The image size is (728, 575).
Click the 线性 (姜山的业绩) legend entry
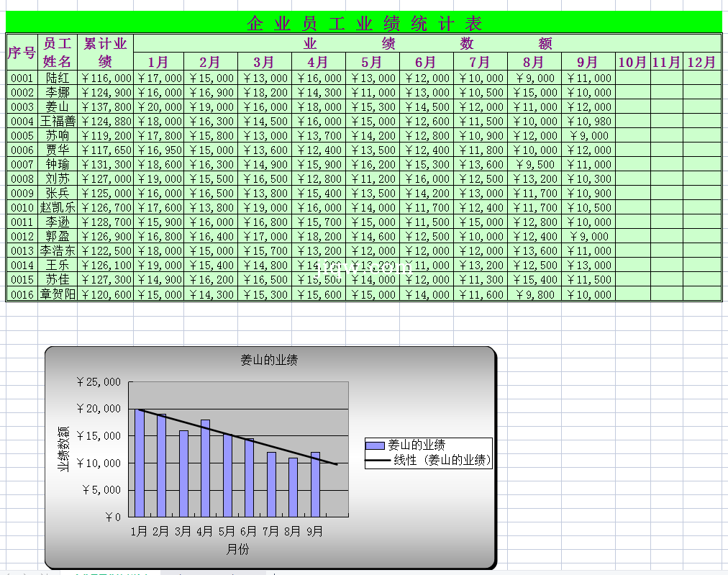[x=442, y=460]
